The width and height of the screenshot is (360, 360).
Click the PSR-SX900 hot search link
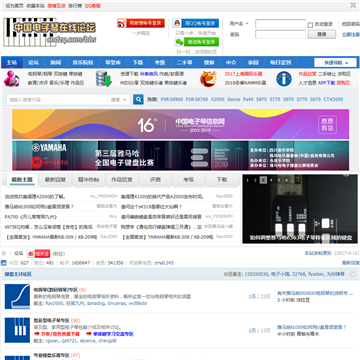click(172, 99)
